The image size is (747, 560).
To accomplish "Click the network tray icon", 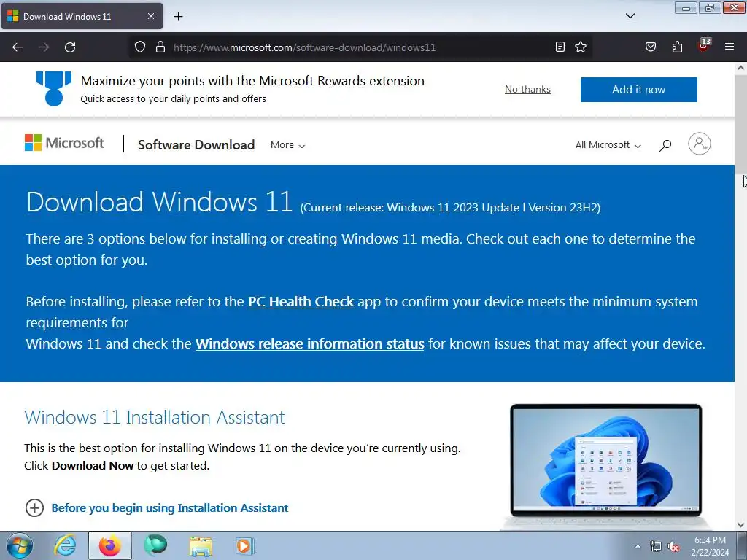I will coord(656,547).
